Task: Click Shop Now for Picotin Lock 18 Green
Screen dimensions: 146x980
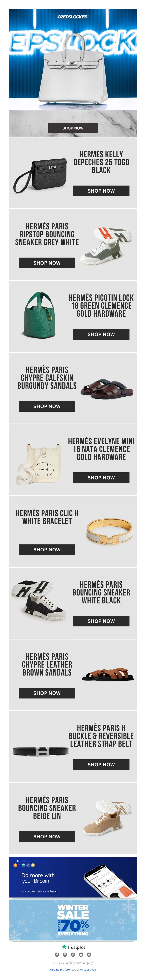Action: click(x=101, y=334)
